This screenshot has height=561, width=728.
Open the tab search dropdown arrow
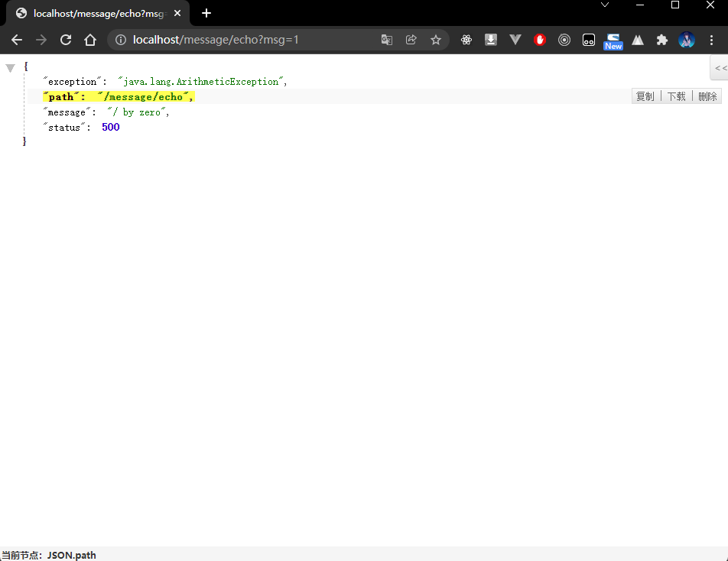click(x=604, y=5)
